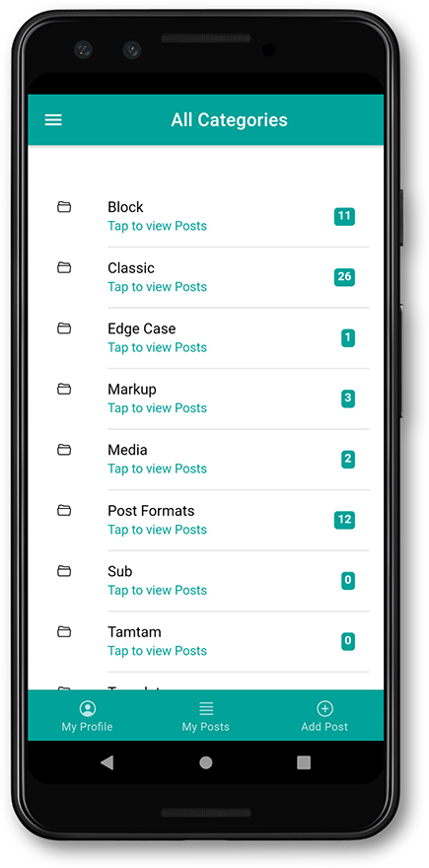The image size is (429, 868).
Task: Tap the folder icon beside Tamtam
Action: point(64,631)
